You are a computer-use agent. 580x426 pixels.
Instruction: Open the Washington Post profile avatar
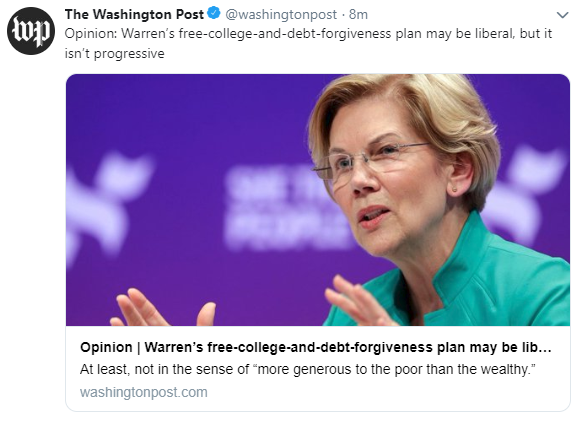click(31, 31)
